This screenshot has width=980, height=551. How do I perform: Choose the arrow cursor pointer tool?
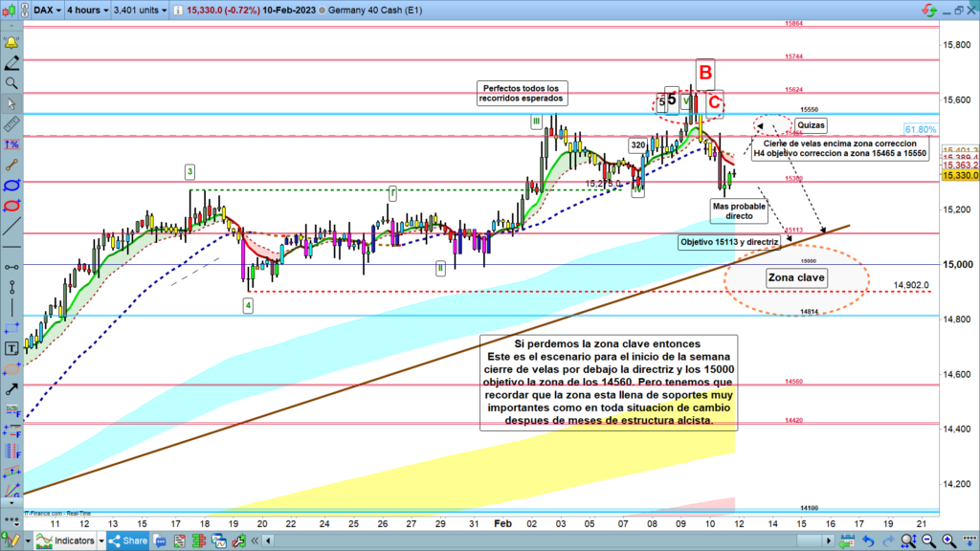[11, 104]
